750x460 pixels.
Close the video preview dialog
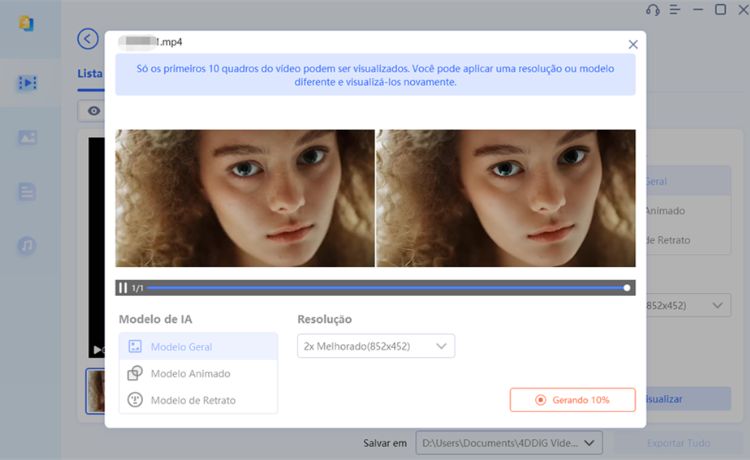(x=633, y=44)
